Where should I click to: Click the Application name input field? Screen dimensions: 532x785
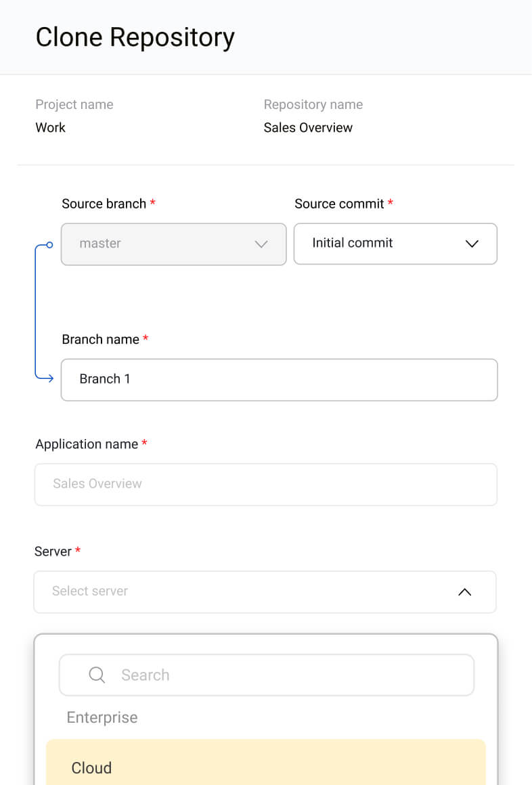click(265, 484)
